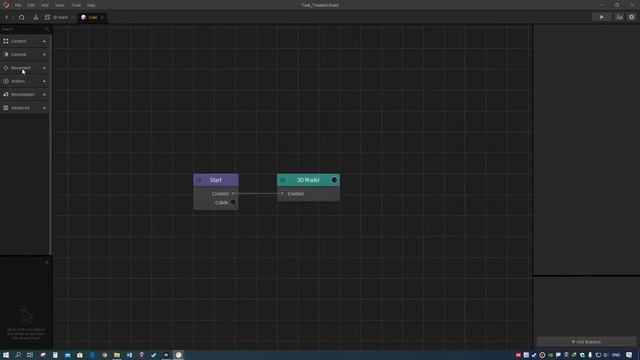Click the node search field

click(x=24, y=29)
